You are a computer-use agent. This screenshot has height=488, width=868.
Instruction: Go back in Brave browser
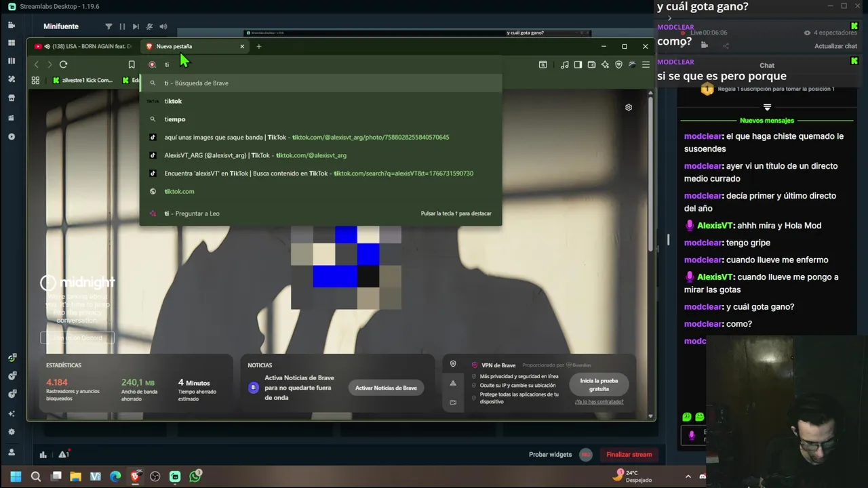[x=37, y=64]
